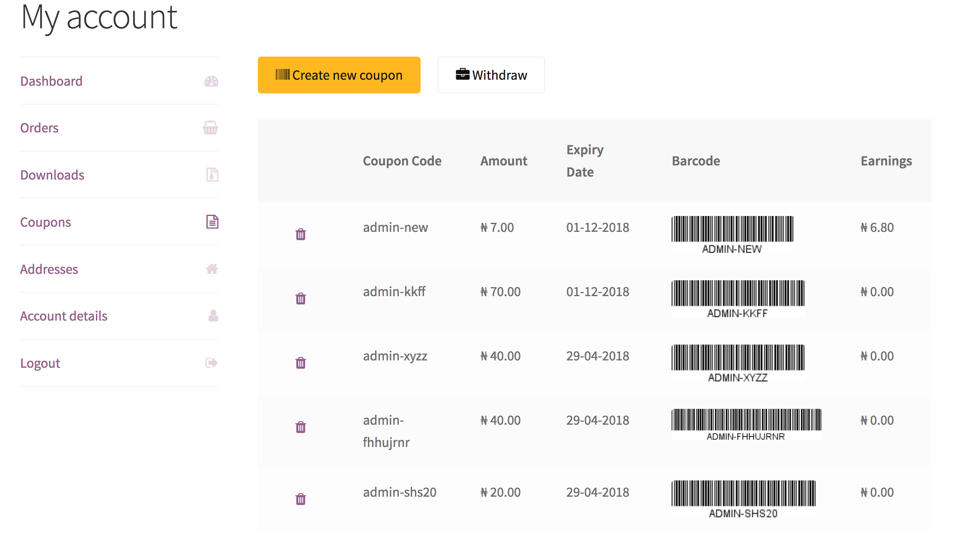Viewport: 980px width, 546px height.
Task: Open the Coupons section link
Action: pyautogui.click(x=45, y=222)
